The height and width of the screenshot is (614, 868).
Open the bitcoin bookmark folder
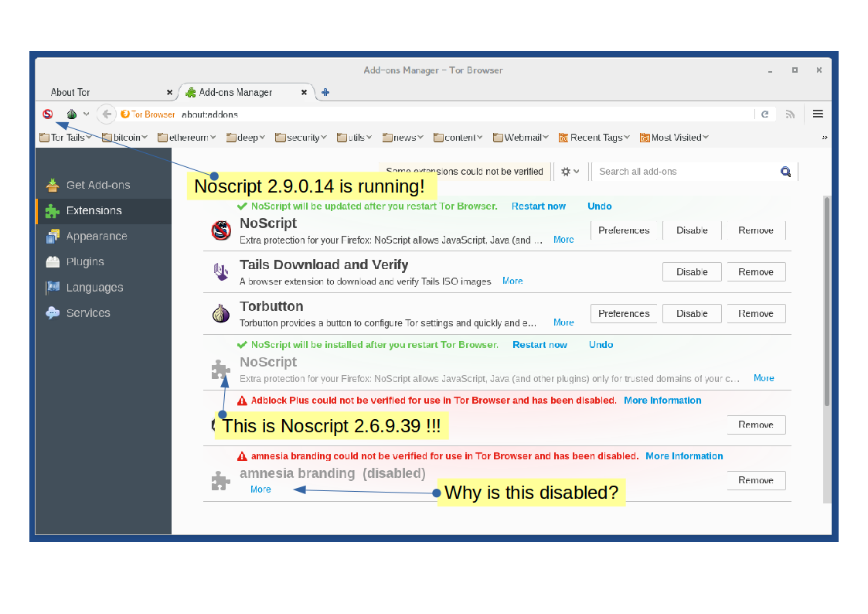124,138
